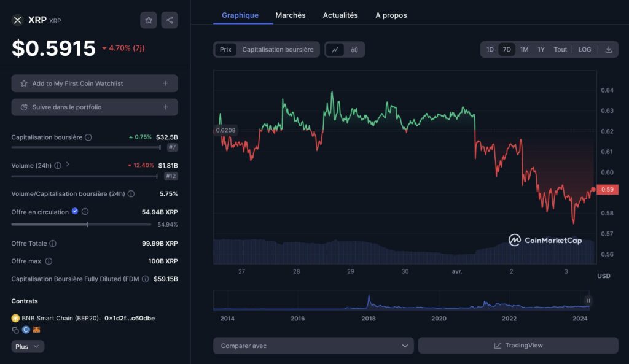Image resolution: width=629 pixels, height=364 pixels.
Task: Click the 100B XRP max supply value
Action: click(163, 261)
